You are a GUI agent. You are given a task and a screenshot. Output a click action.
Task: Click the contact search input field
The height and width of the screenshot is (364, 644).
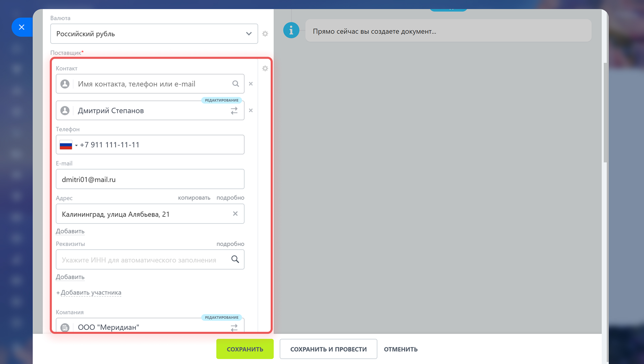[x=150, y=84]
